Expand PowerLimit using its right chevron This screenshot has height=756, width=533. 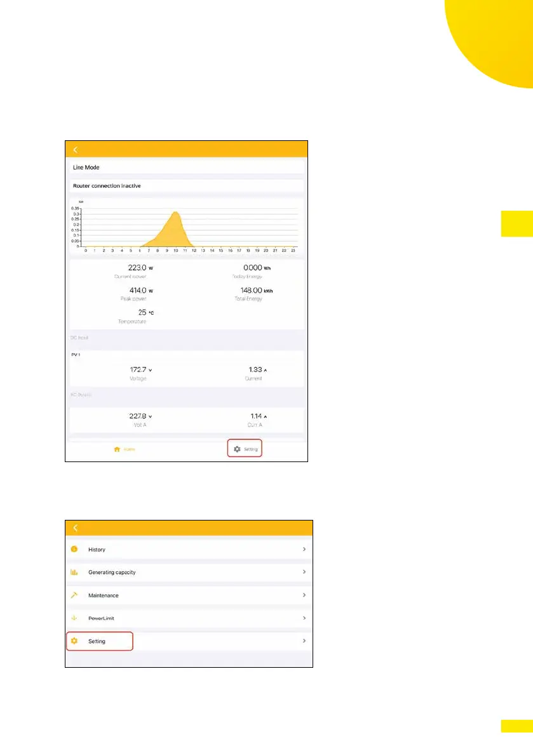click(x=304, y=618)
